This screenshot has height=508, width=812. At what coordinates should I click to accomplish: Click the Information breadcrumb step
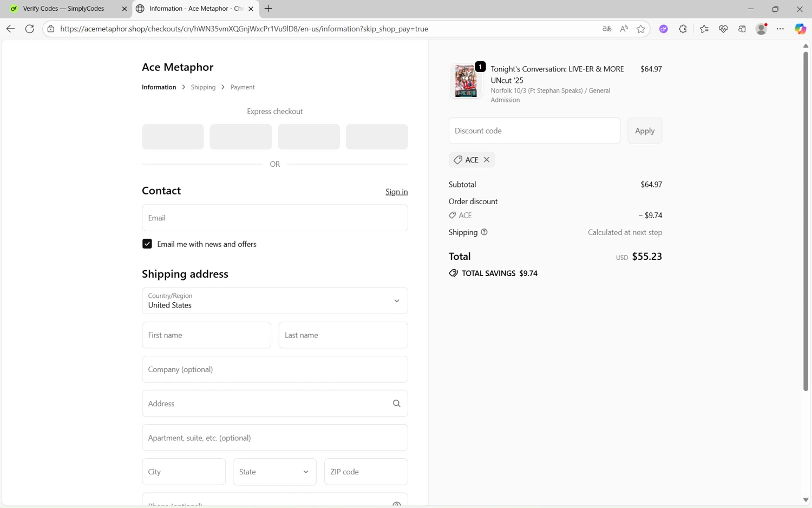(159, 87)
